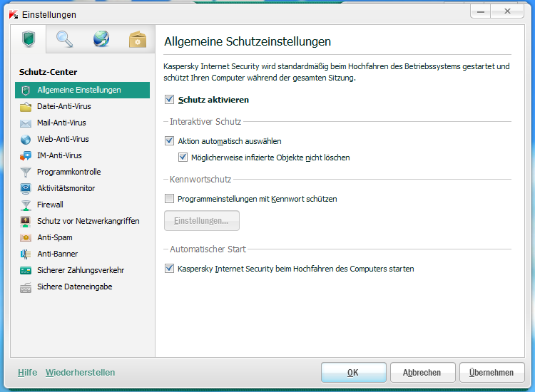Screen dimensions: 535x392
Task: Click the Aktivitätsmonitor screen icon
Action: click(26, 188)
